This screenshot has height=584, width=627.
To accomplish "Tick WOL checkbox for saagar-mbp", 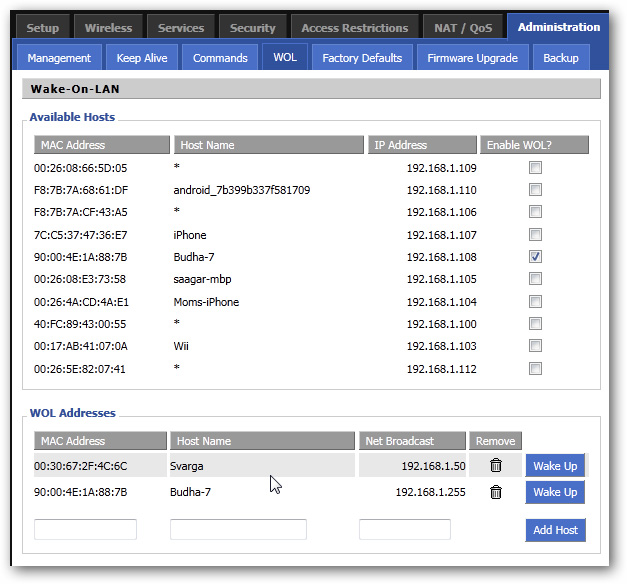I will tap(536, 279).
